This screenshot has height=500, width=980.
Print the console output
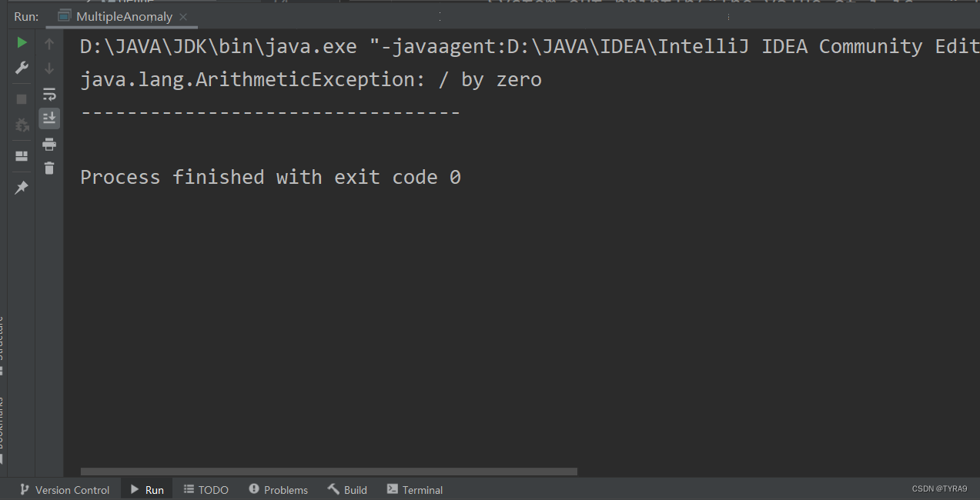coord(48,144)
